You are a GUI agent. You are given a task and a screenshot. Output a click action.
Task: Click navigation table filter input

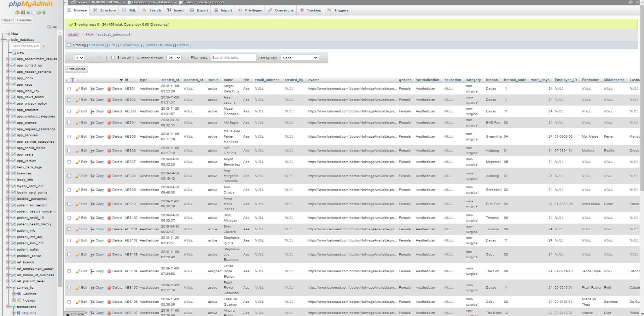point(25,46)
